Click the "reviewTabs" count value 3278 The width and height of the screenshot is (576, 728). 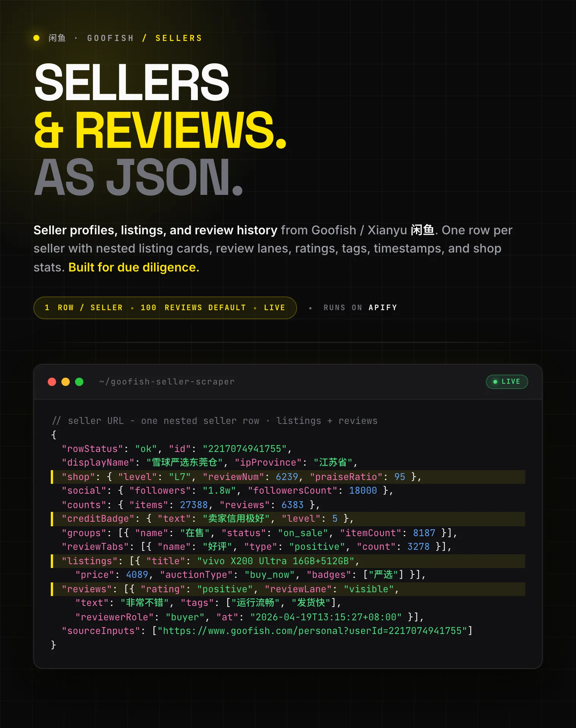click(x=418, y=547)
